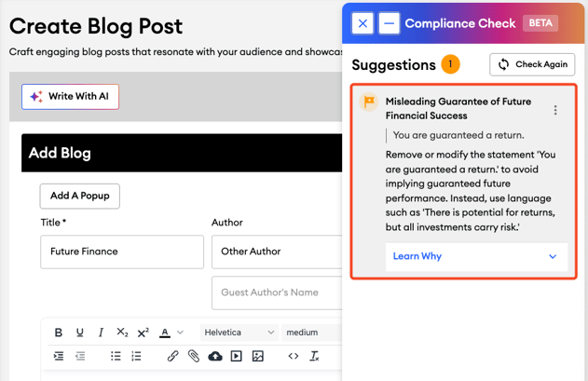Insert a numbered list
Screen dimensions: 588x381
click(x=136, y=356)
